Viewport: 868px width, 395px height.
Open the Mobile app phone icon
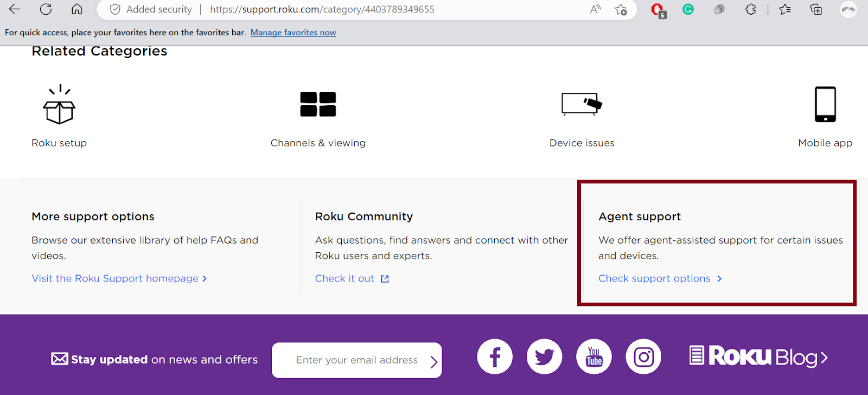click(x=825, y=104)
